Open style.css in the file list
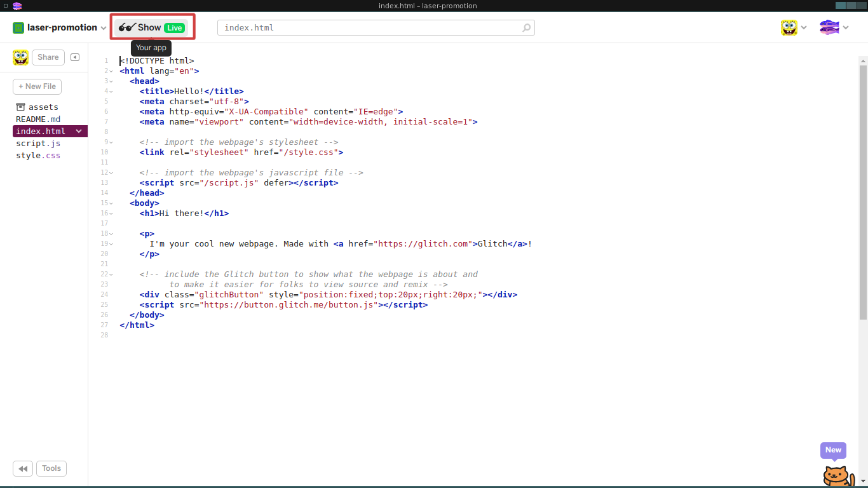This screenshot has height=488, width=868. click(38, 156)
